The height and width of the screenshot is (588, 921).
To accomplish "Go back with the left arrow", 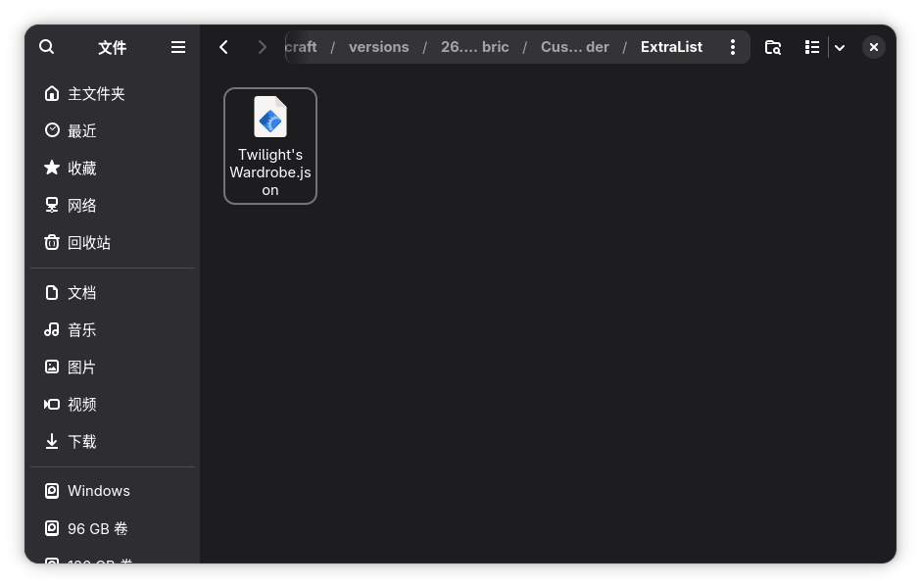I will pyautogui.click(x=223, y=47).
